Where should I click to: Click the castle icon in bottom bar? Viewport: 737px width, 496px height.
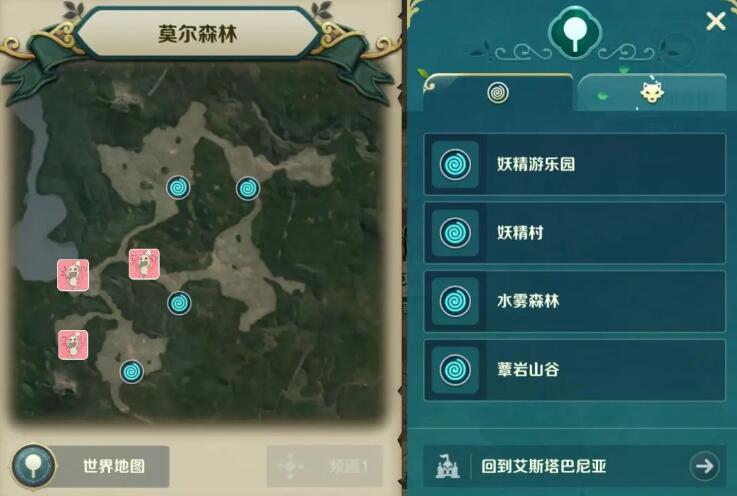point(447,466)
